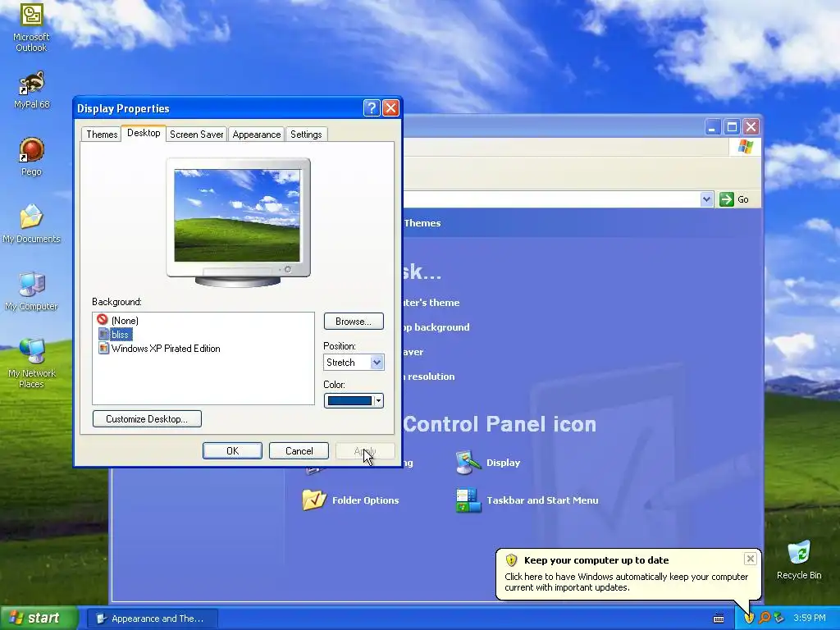Click the help question mark in Display Properties

pos(372,108)
